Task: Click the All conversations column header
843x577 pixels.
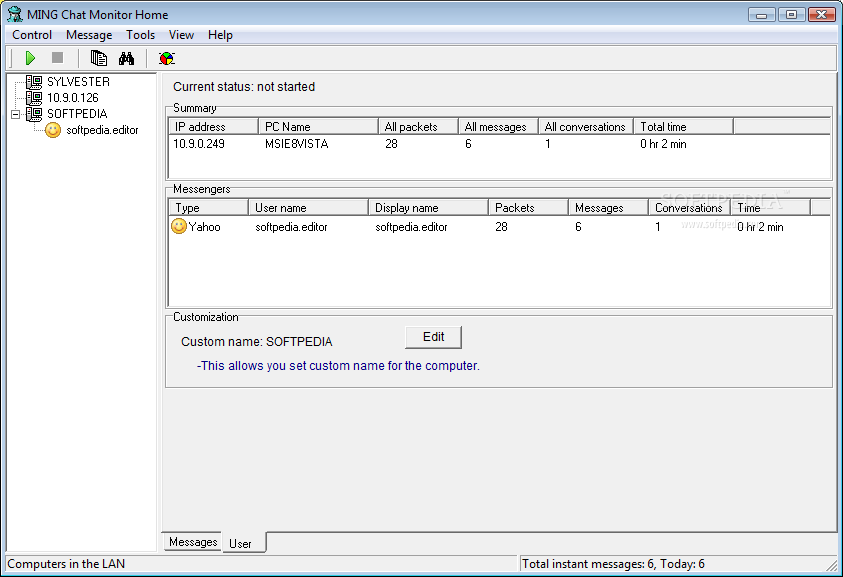Action: [x=586, y=127]
